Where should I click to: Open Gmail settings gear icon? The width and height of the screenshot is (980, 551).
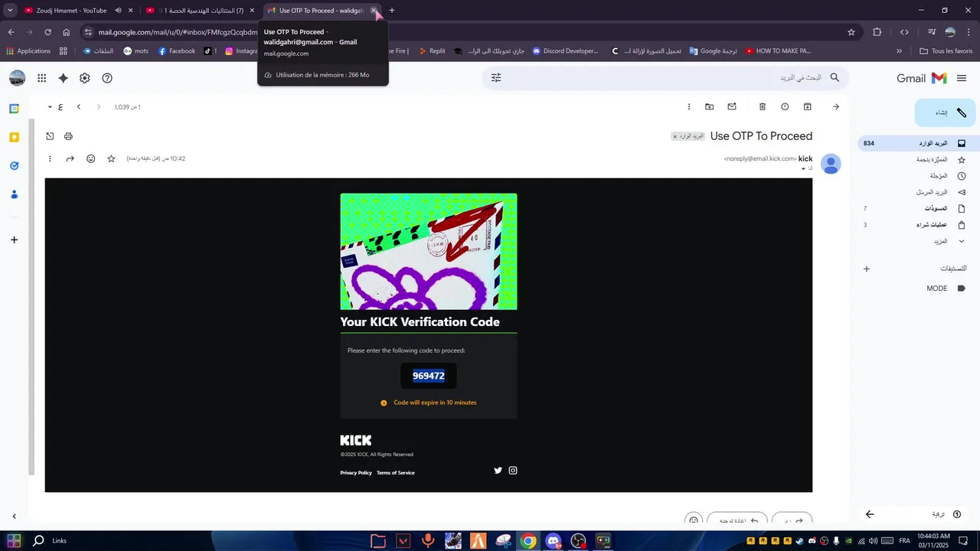click(85, 78)
